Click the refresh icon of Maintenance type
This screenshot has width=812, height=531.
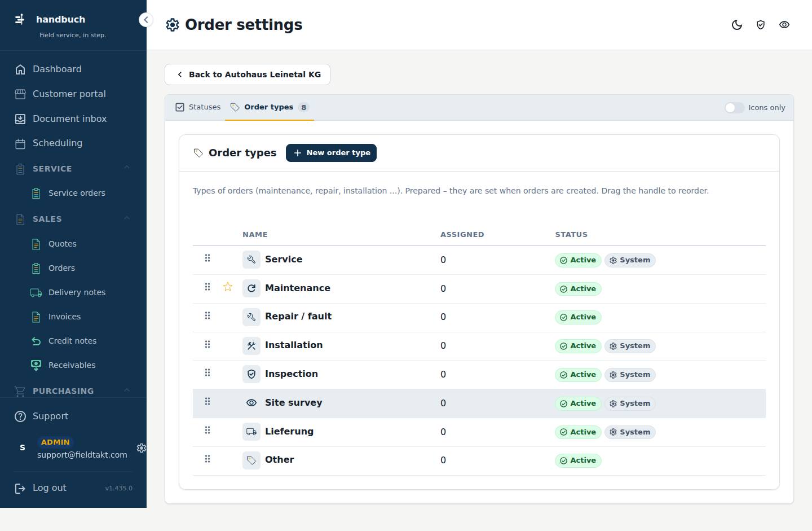point(251,288)
